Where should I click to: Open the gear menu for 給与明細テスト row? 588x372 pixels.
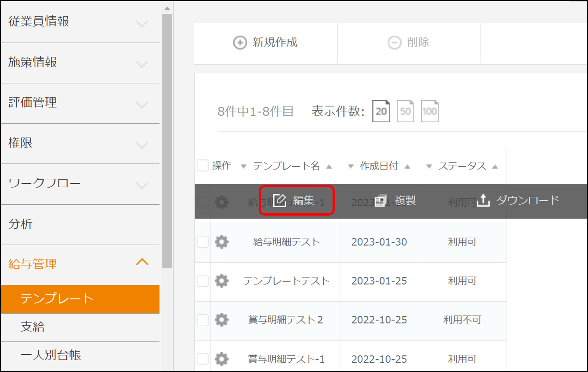[x=221, y=242]
